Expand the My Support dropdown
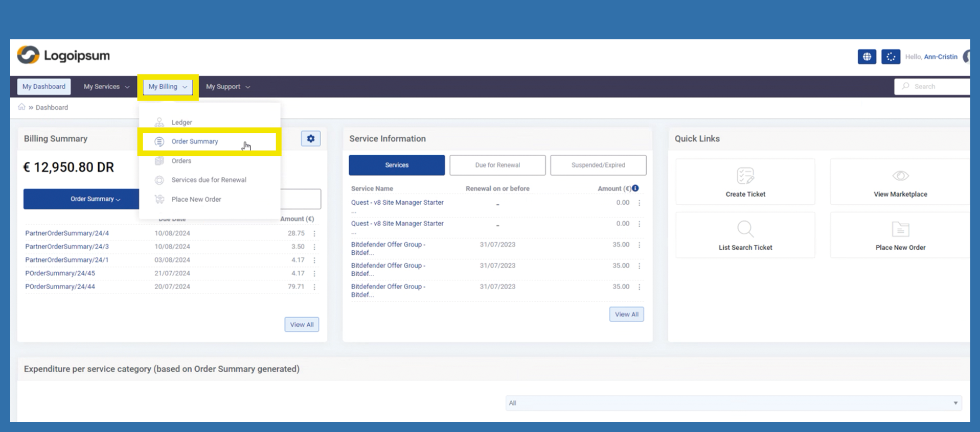The image size is (980, 432). (228, 87)
